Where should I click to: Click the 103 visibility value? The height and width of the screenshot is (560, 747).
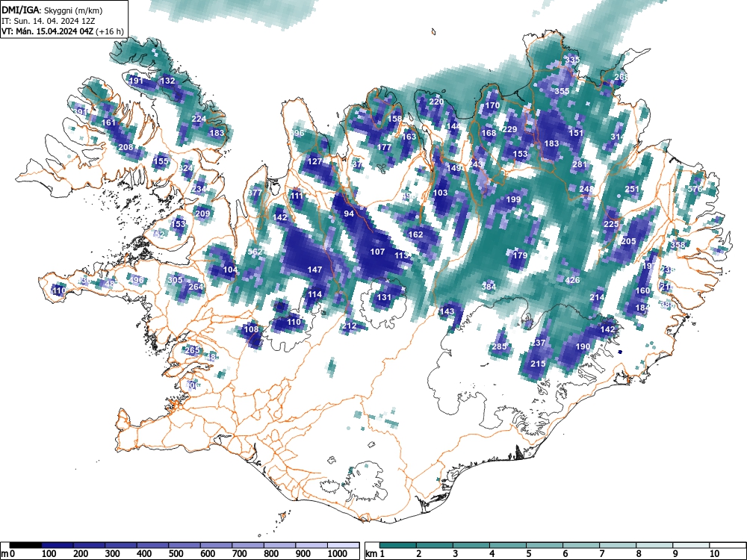(x=440, y=193)
